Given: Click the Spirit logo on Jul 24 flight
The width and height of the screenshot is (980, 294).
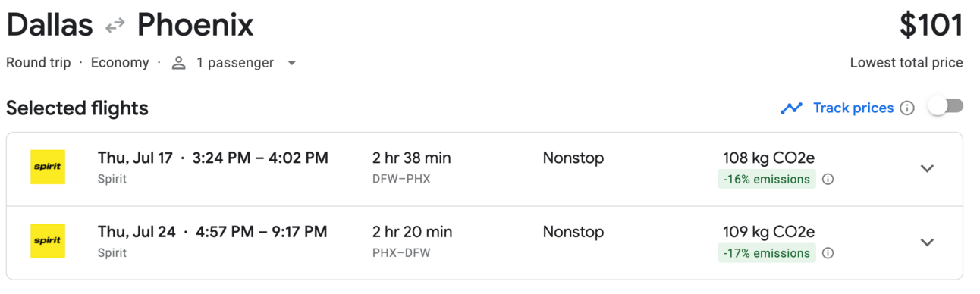Looking at the screenshot, I should click(x=48, y=241).
